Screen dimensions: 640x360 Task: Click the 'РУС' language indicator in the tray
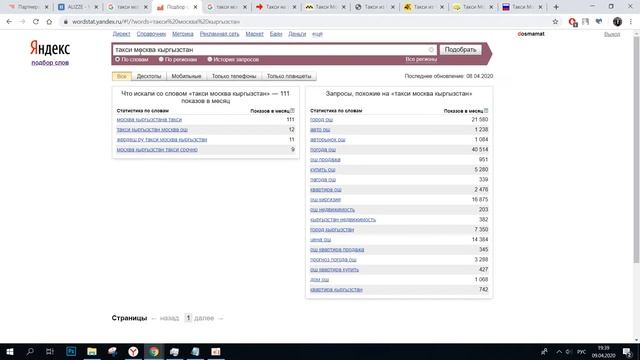[x=581, y=352]
